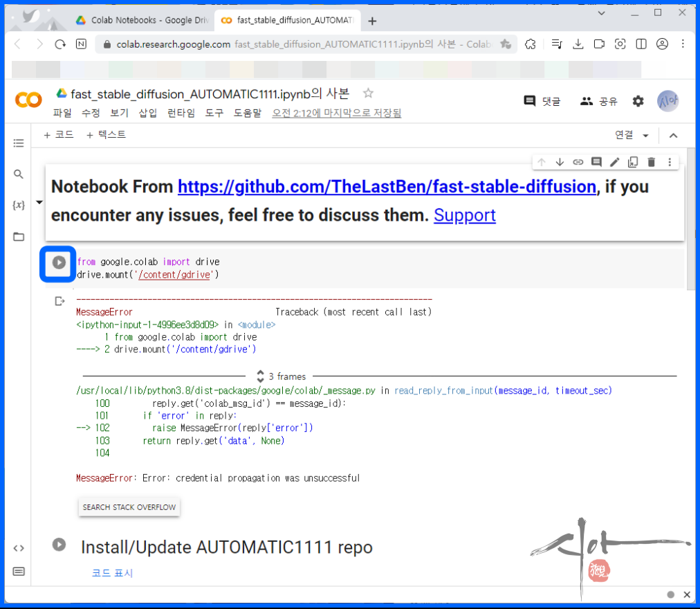The height and width of the screenshot is (609, 700).
Task: Open the 보기 menu
Action: (x=119, y=113)
